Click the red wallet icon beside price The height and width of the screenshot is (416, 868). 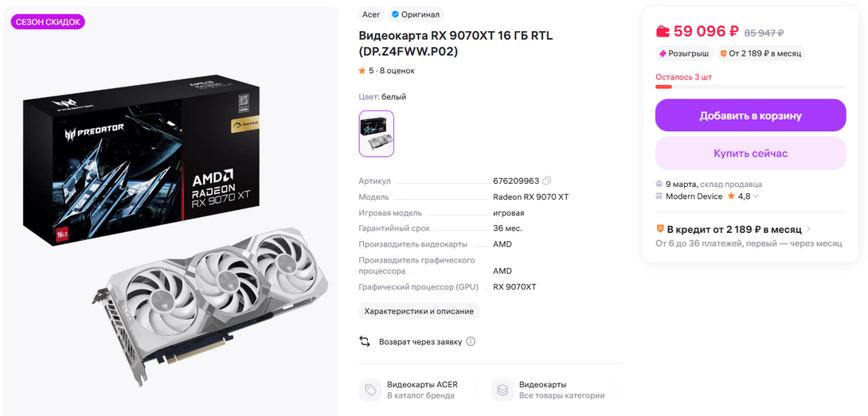coord(663,32)
